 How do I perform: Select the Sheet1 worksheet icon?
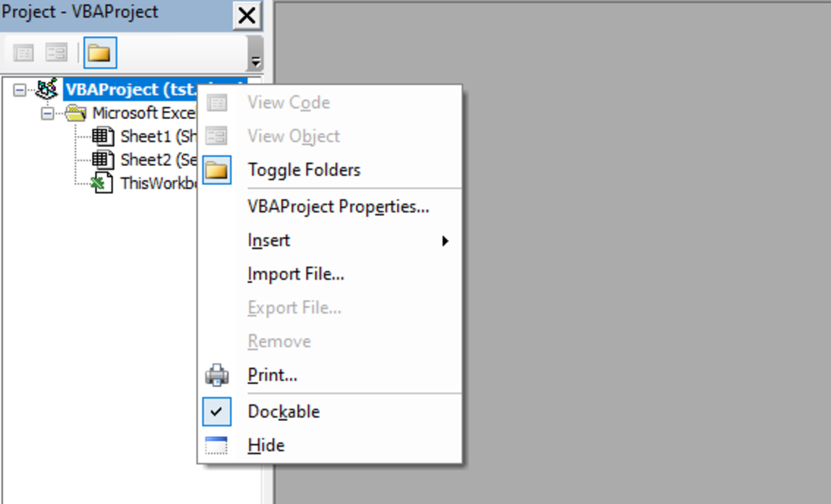(102, 136)
